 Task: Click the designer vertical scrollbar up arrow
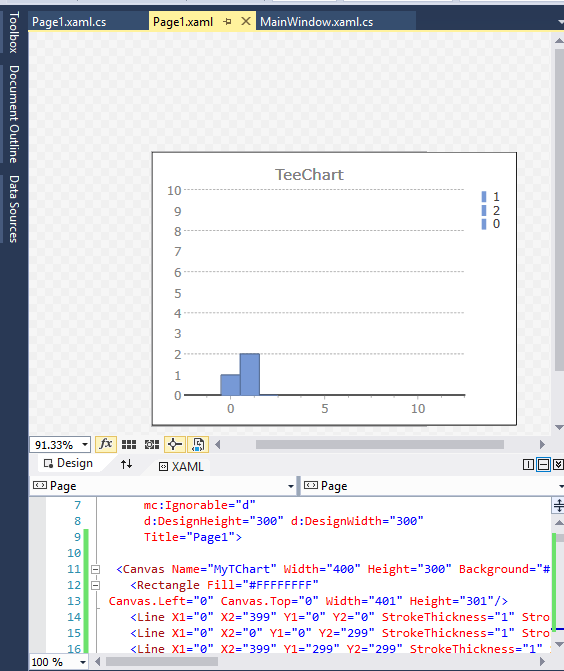click(x=559, y=40)
